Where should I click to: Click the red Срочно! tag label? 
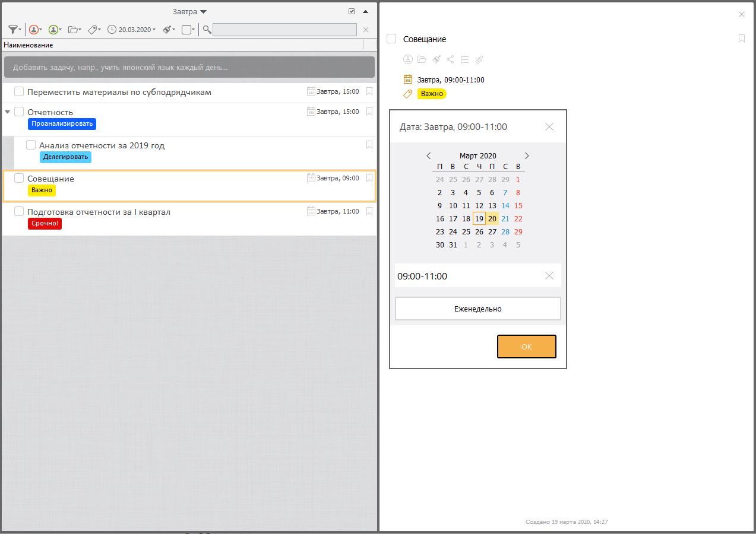pyautogui.click(x=45, y=224)
